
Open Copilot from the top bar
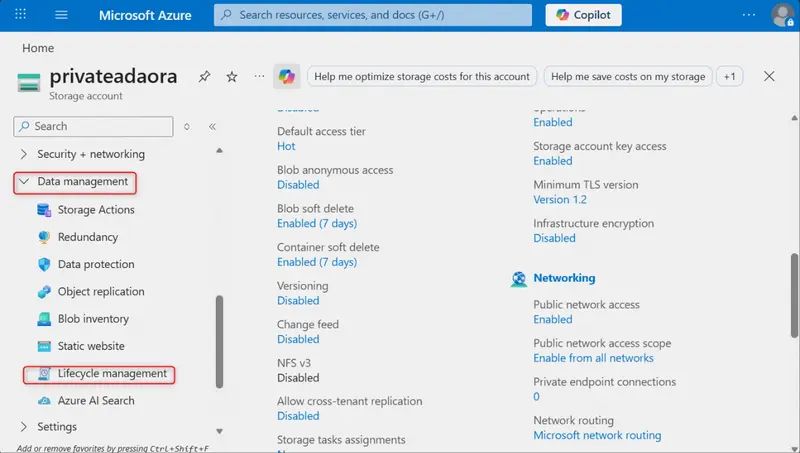583,15
